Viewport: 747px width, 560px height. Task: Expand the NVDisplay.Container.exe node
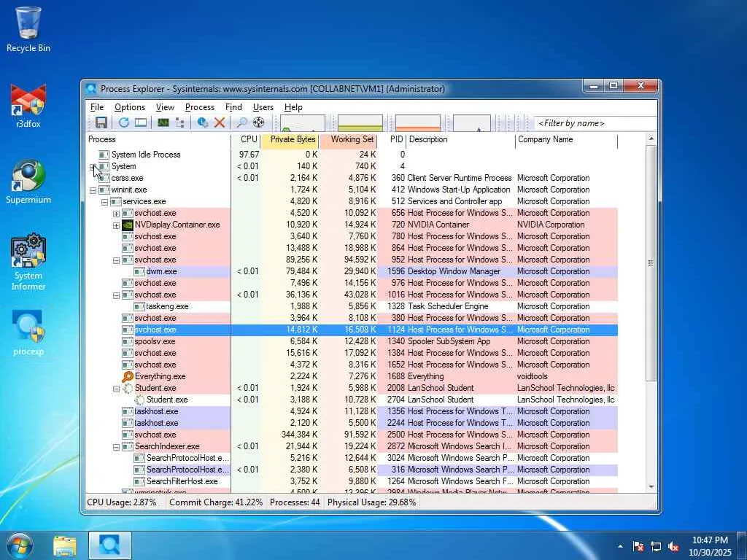pyautogui.click(x=116, y=225)
